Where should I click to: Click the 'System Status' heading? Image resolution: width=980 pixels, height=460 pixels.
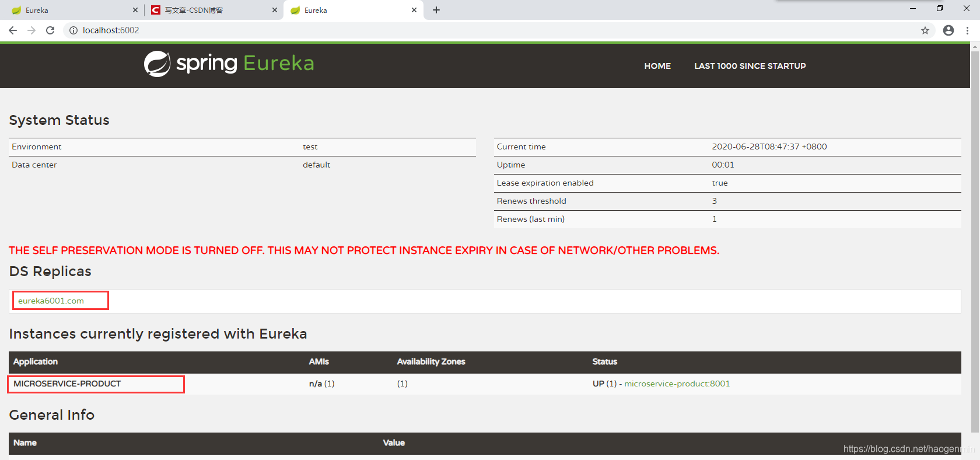click(x=60, y=120)
